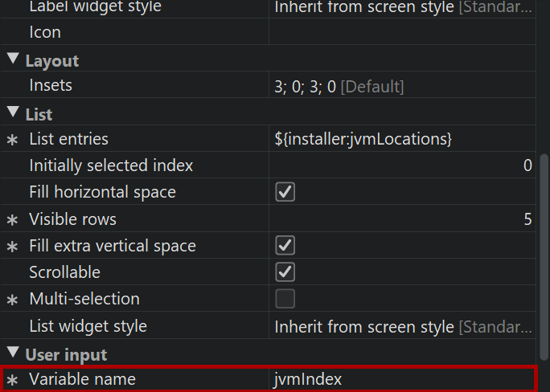Collapse the User input section
This screenshot has height=392, width=550.
coord(13,353)
